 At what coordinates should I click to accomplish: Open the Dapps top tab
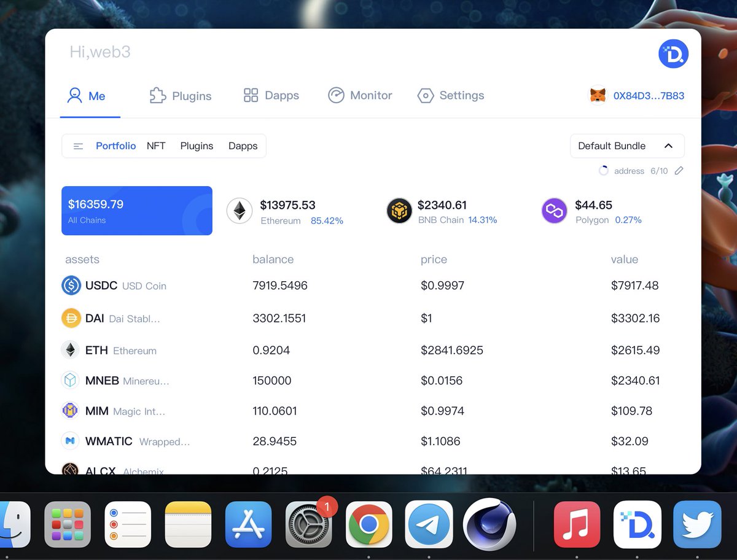(271, 95)
